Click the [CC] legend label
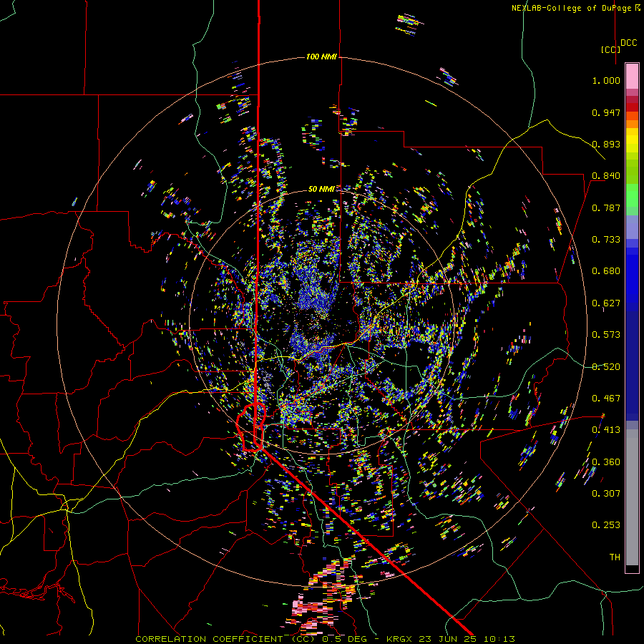 click(610, 49)
